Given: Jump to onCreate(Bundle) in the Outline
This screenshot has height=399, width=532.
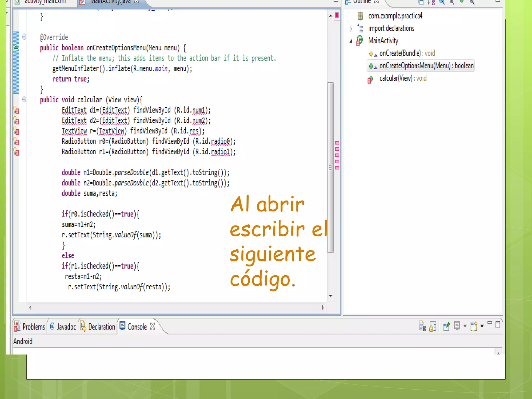Looking at the screenshot, I should pyautogui.click(x=407, y=53).
